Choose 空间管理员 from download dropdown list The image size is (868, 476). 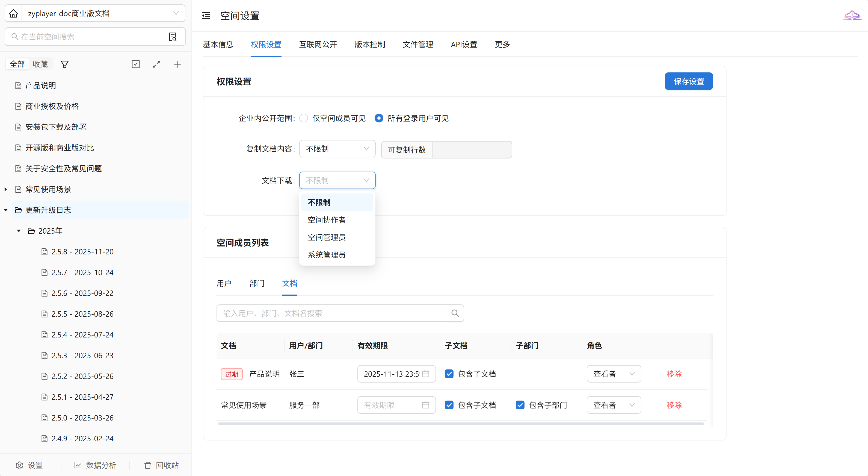pyautogui.click(x=327, y=237)
